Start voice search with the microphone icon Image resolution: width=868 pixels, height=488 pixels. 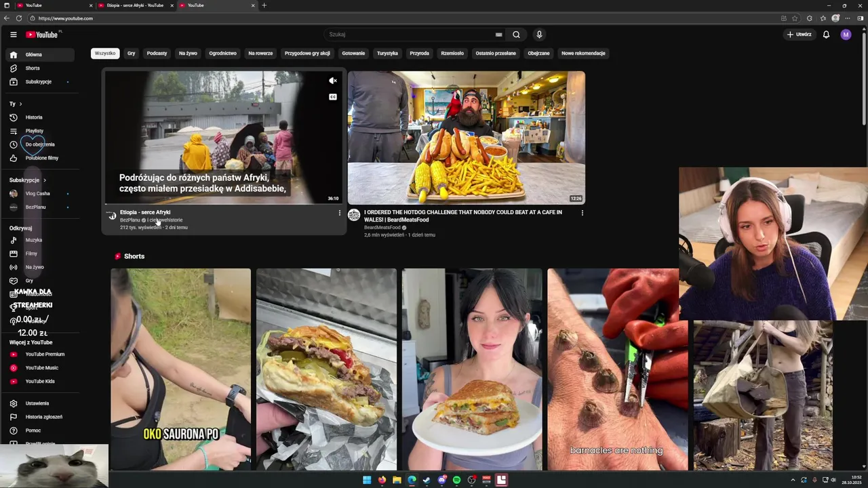pyautogui.click(x=539, y=35)
